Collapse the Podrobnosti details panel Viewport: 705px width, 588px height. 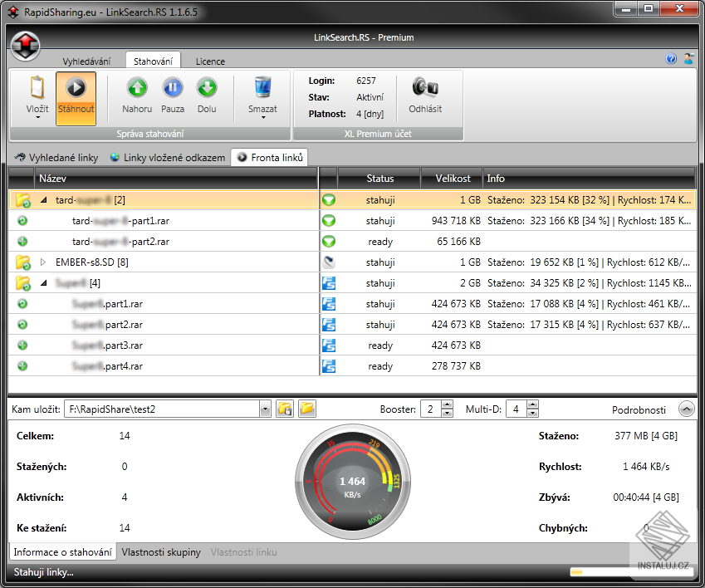[687, 409]
